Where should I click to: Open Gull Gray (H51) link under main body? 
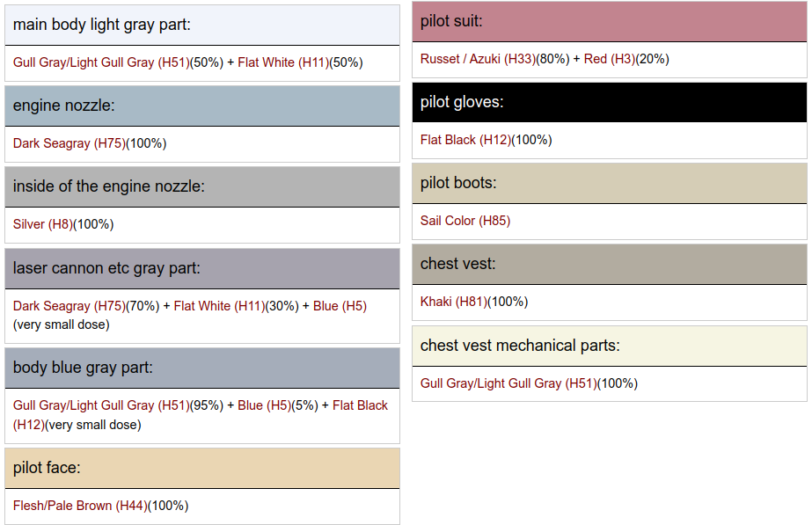[x=100, y=62]
